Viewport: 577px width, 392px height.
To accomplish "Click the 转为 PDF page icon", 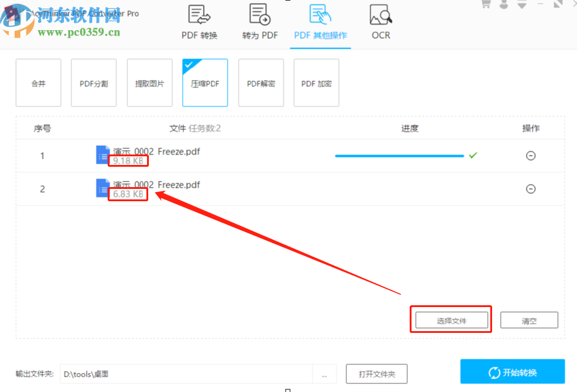I will point(260,14).
